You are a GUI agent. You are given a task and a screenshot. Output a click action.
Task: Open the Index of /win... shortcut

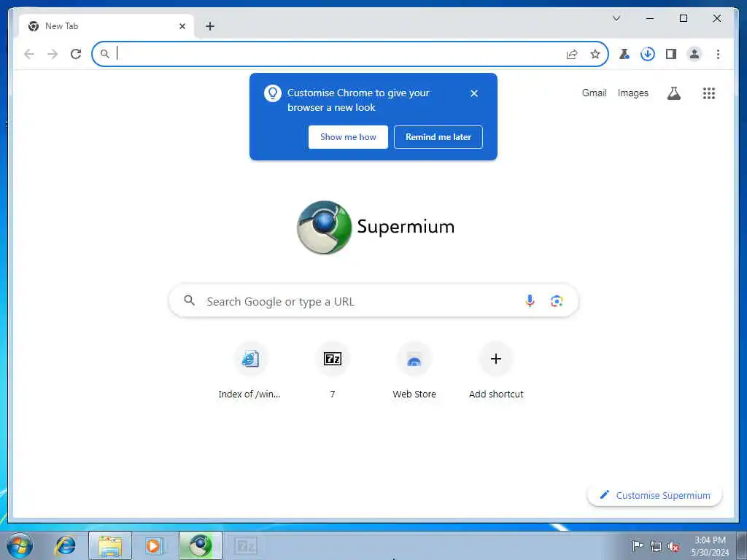click(x=250, y=371)
